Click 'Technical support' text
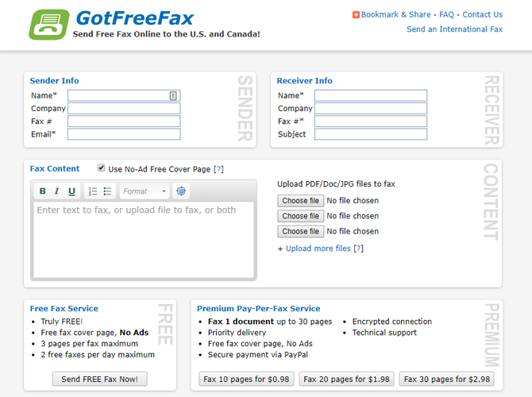 pos(384,333)
